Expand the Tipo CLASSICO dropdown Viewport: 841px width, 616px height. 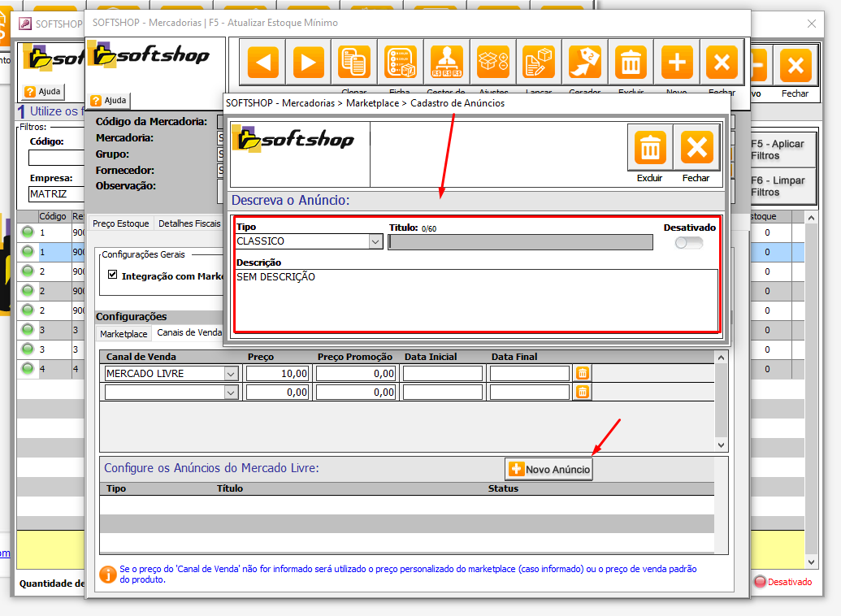tap(375, 241)
